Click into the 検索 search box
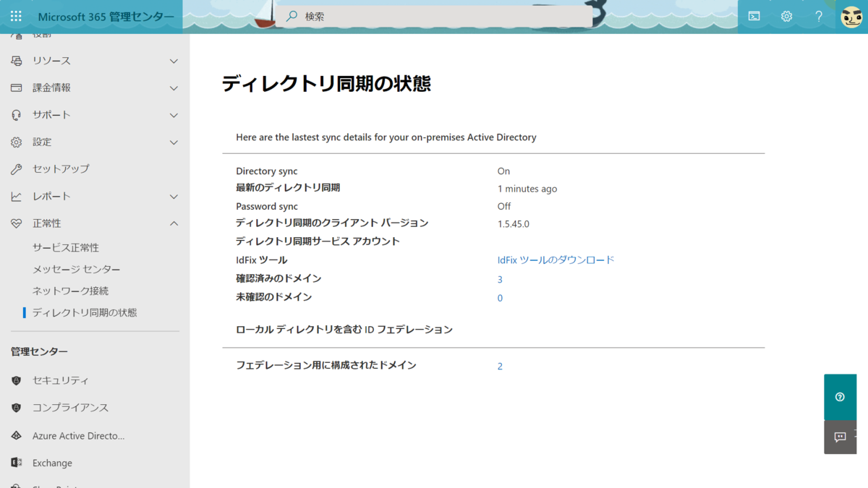This screenshot has width=868, height=488. point(434,17)
